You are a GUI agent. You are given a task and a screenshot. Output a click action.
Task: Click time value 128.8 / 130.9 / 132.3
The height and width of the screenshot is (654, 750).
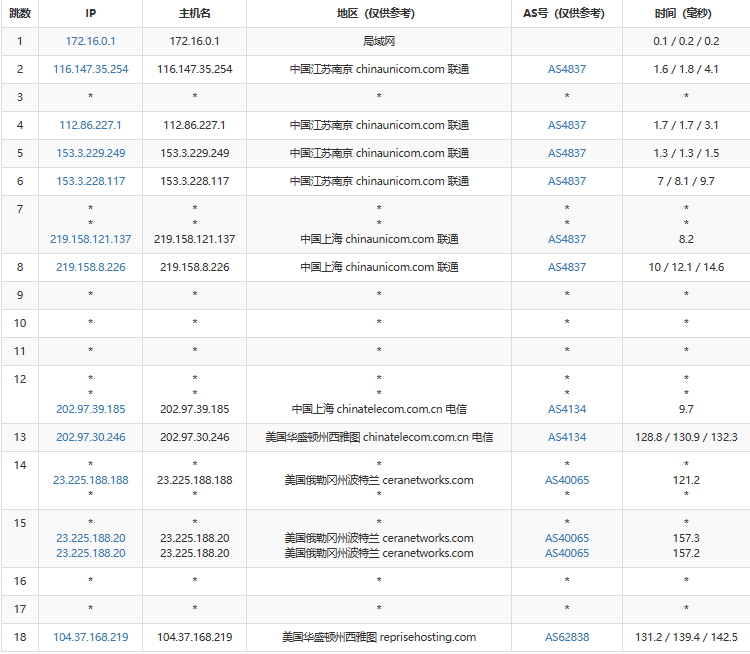[x=686, y=437]
